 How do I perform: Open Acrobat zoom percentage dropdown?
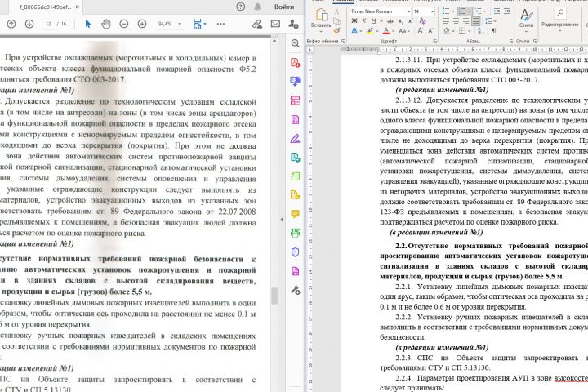180,24
